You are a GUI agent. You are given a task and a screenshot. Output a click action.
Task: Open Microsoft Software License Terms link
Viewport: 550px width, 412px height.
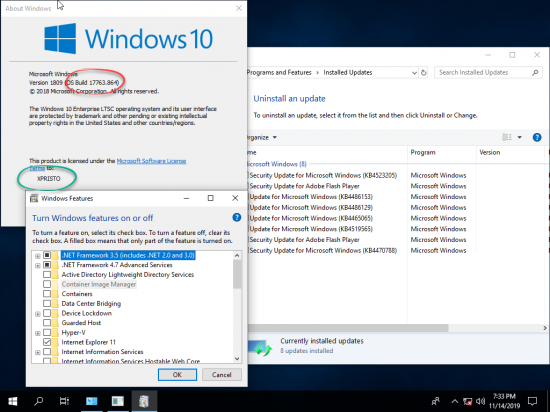coord(151,161)
